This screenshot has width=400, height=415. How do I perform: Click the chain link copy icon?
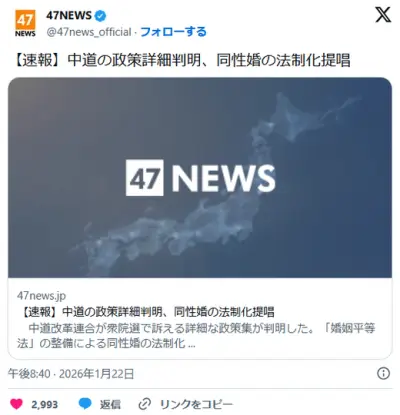pos(145,404)
